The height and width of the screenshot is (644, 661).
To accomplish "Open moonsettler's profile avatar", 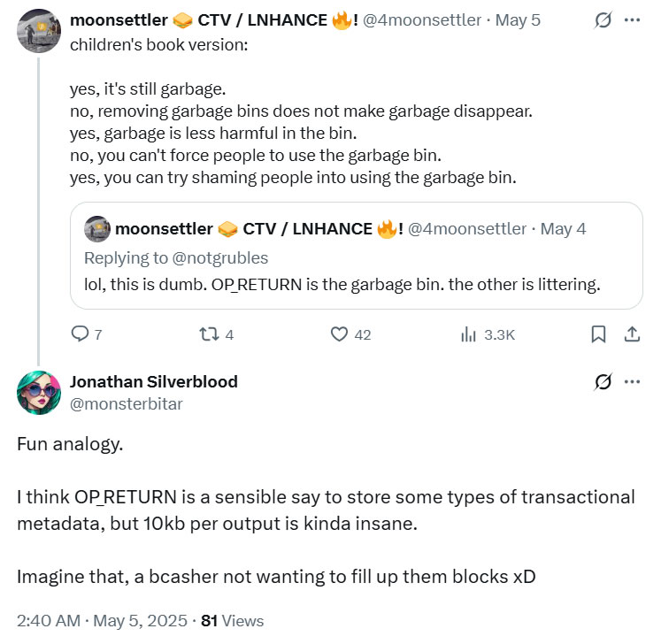I will 38,30.
